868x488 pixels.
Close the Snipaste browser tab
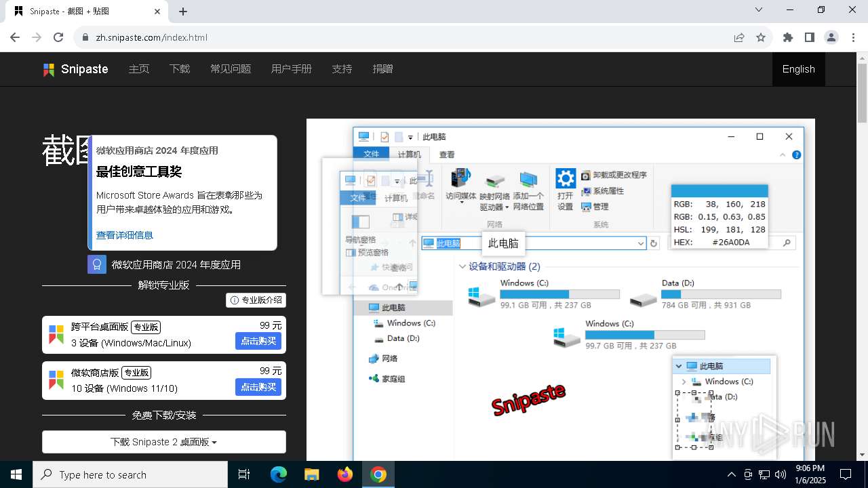click(x=157, y=12)
